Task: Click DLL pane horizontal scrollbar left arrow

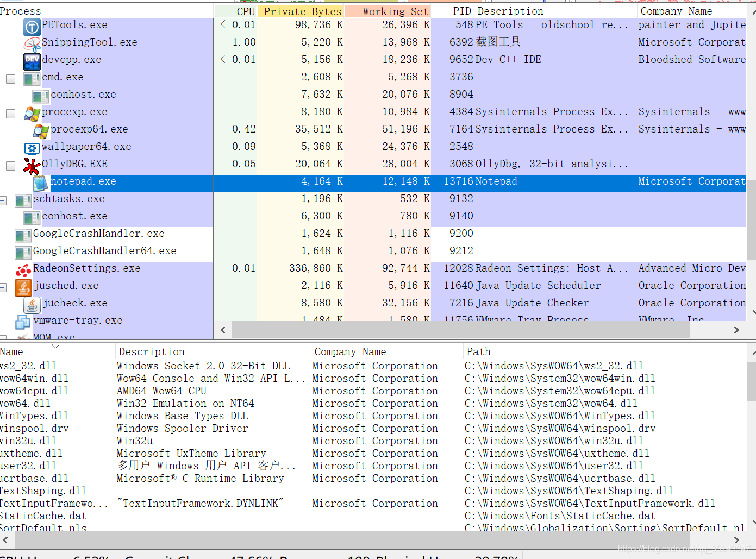Action: [x=5, y=540]
